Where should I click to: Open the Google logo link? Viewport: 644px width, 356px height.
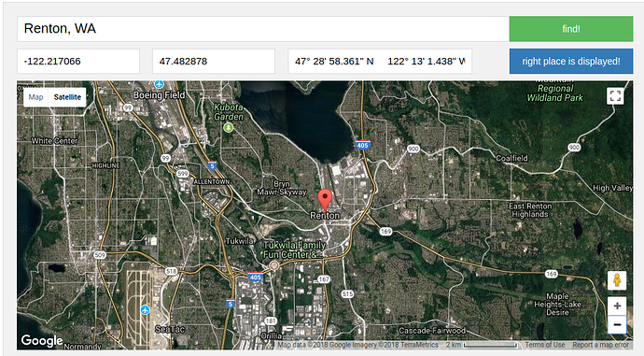point(42,340)
